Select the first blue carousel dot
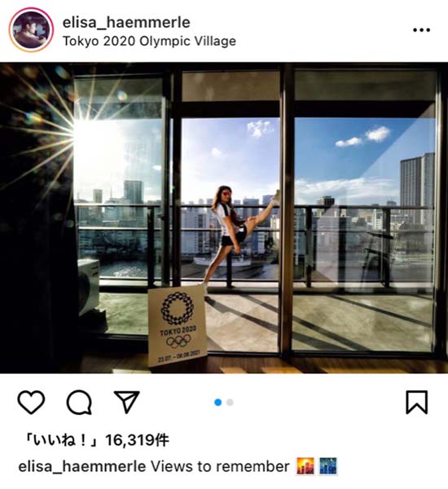 218,403
